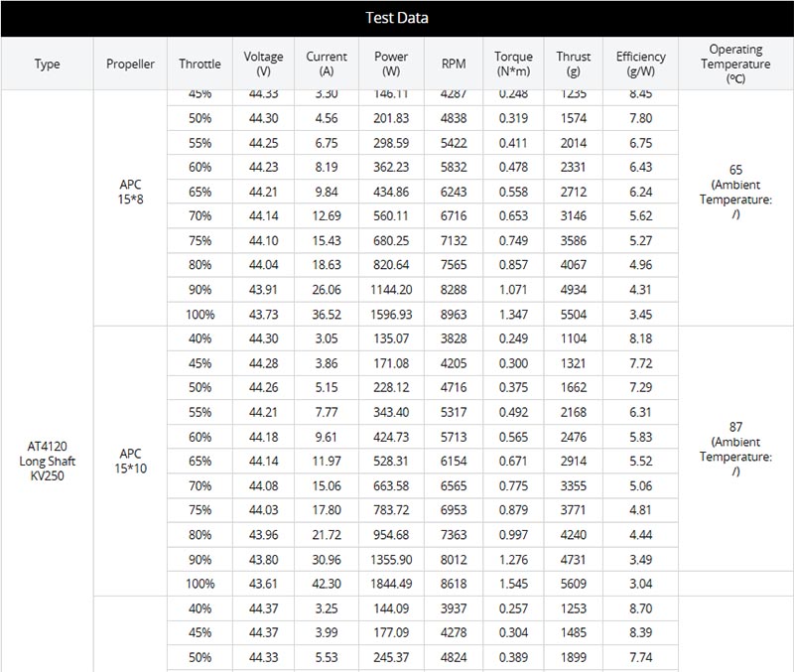Select the Throttle column header
794x672 pixels.
(199, 64)
